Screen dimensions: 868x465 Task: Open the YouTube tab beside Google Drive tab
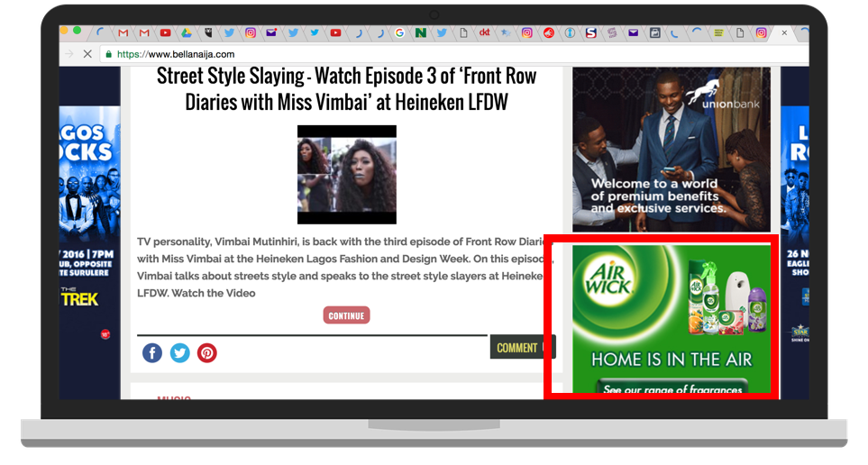point(166,32)
